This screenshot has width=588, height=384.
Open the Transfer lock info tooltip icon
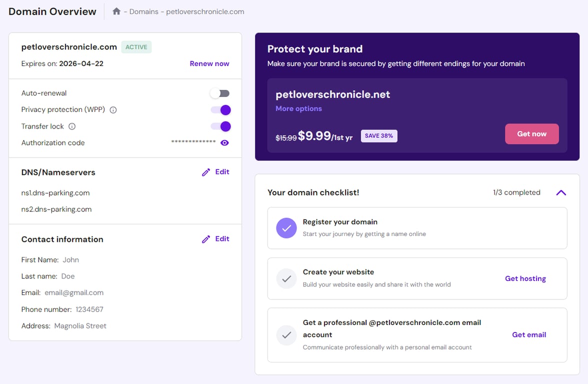[72, 126]
